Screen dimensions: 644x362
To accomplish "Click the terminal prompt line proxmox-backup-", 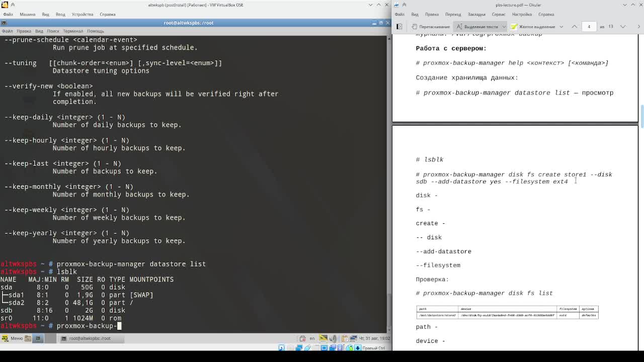I will (x=60, y=326).
